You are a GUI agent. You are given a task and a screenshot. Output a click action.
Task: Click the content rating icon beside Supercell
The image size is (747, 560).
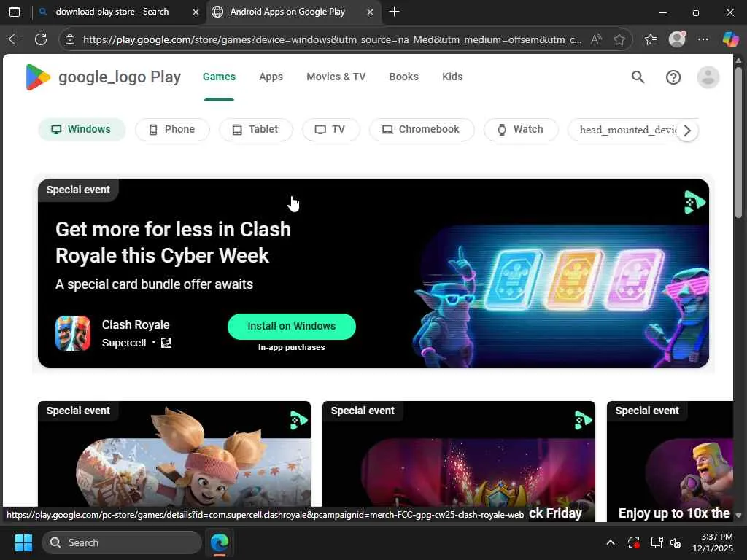point(166,343)
